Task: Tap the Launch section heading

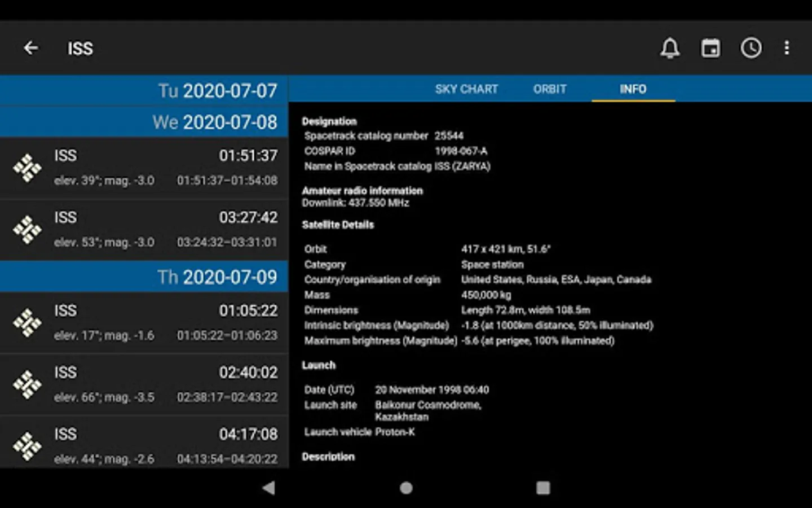Action: coord(319,365)
